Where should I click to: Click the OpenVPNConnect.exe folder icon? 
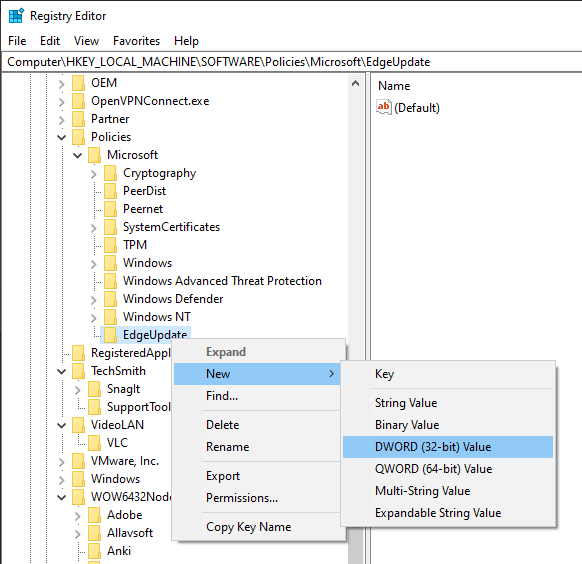[78, 101]
